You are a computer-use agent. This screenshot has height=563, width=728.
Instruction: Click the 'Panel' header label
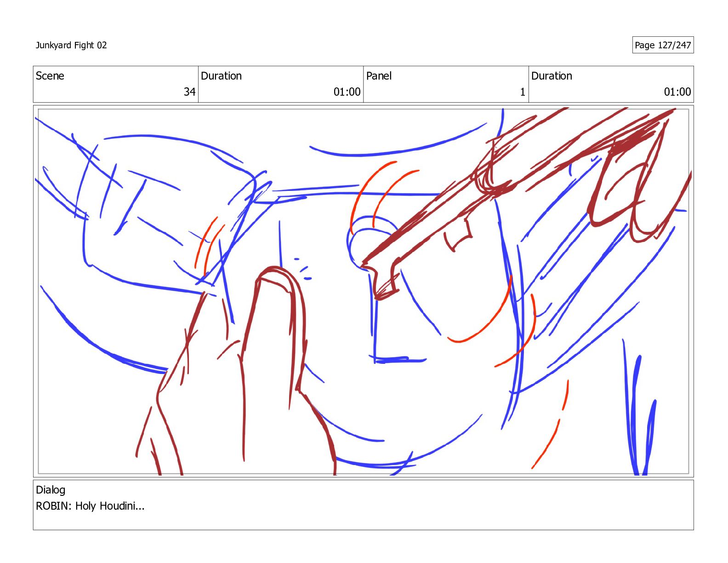[x=379, y=76]
